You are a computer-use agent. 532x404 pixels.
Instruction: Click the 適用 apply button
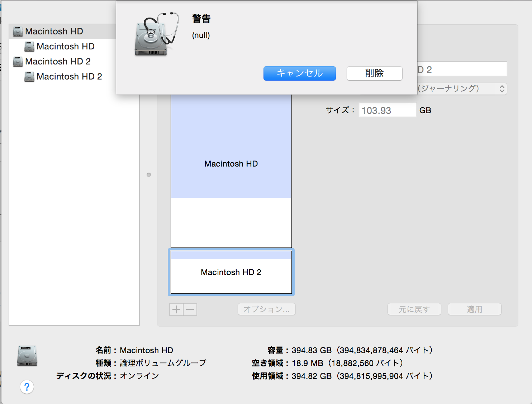click(475, 309)
